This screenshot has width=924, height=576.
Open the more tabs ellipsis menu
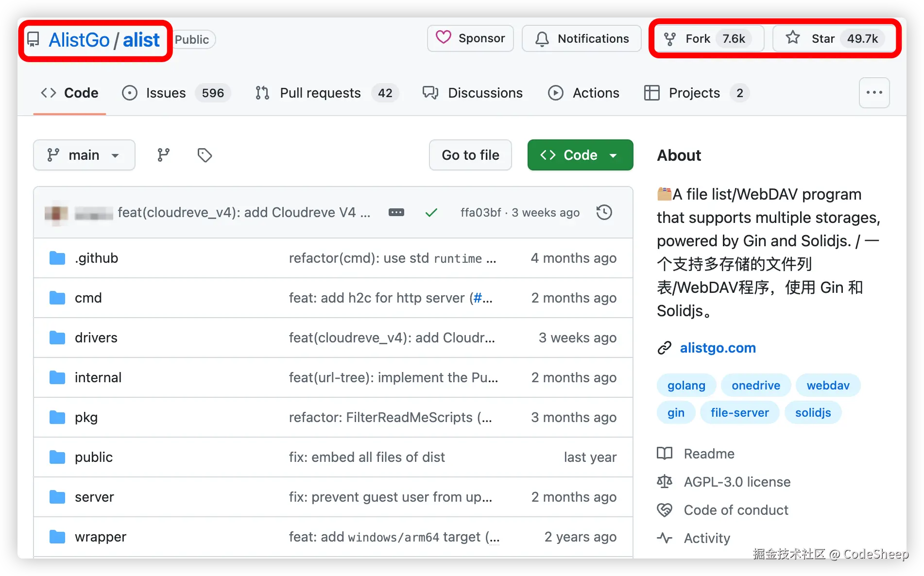[874, 93]
